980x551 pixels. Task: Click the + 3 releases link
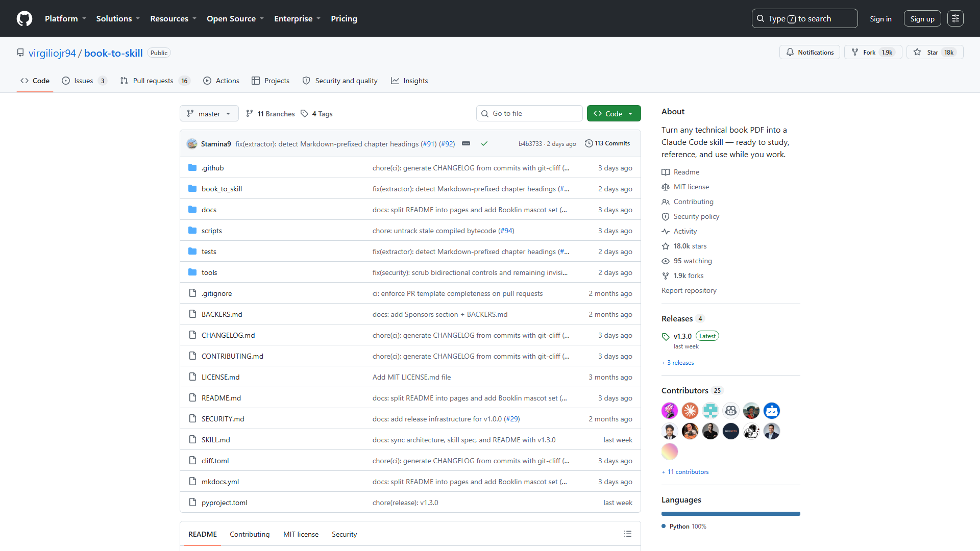click(678, 363)
